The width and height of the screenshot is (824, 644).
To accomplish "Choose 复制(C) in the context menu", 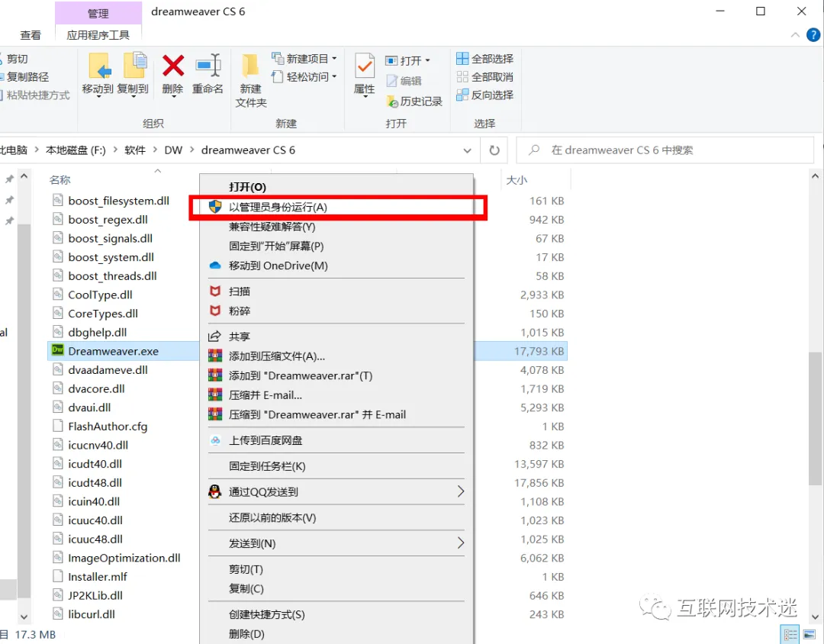I will pos(336,589).
